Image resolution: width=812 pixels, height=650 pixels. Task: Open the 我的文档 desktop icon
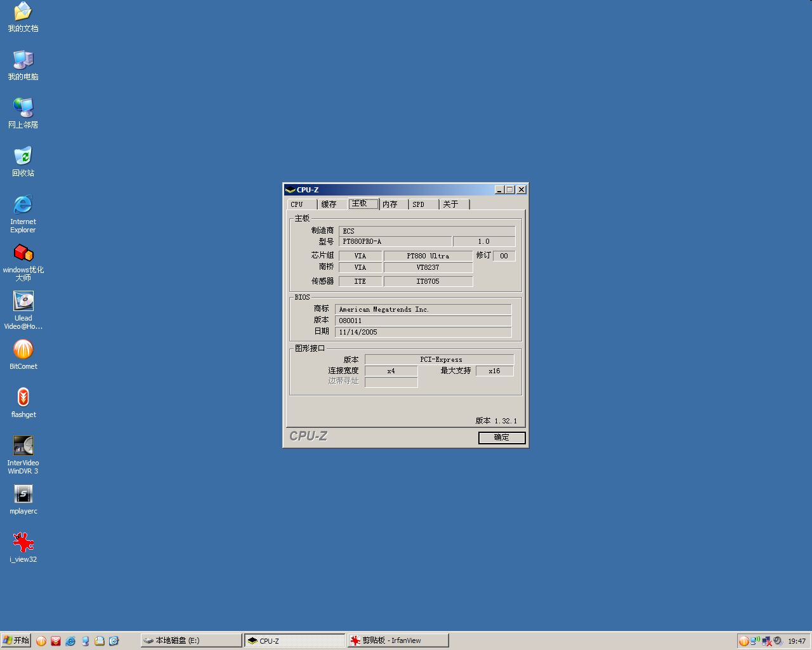(x=23, y=17)
